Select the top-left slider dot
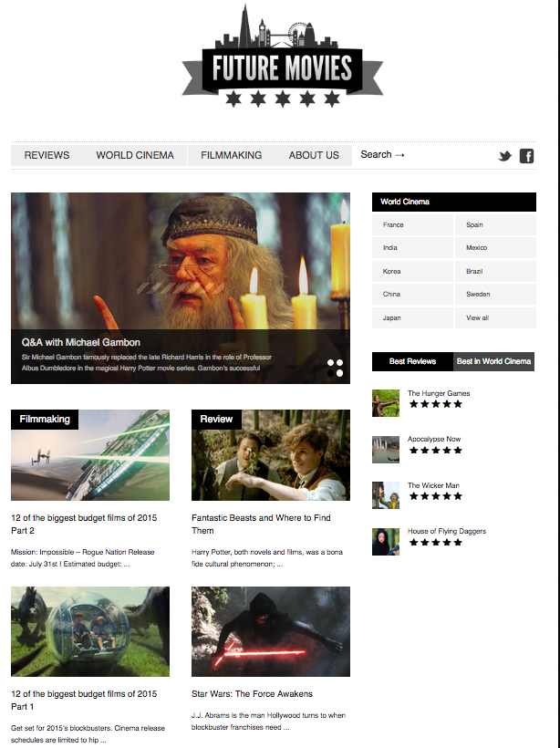560x748 pixels. [x=330, y=362]
